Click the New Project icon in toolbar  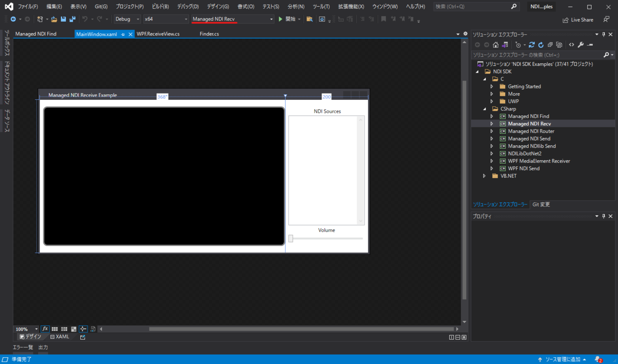(x=40, y=19)
